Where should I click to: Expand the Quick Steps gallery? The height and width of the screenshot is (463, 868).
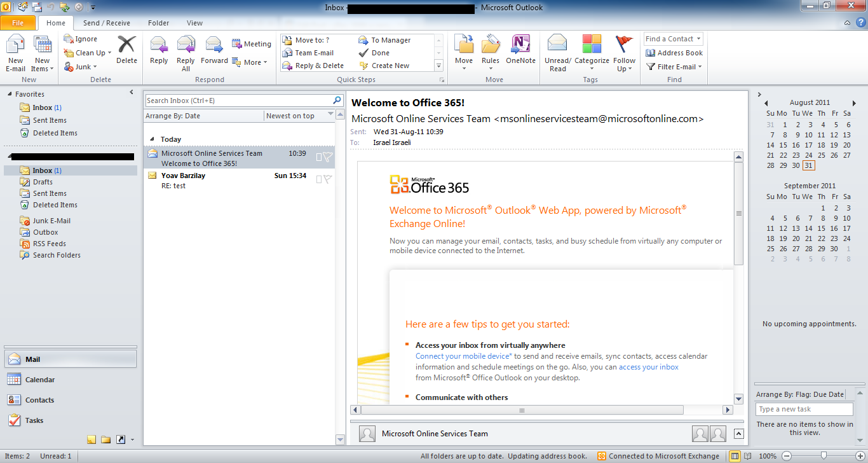[x=438, y=66]
